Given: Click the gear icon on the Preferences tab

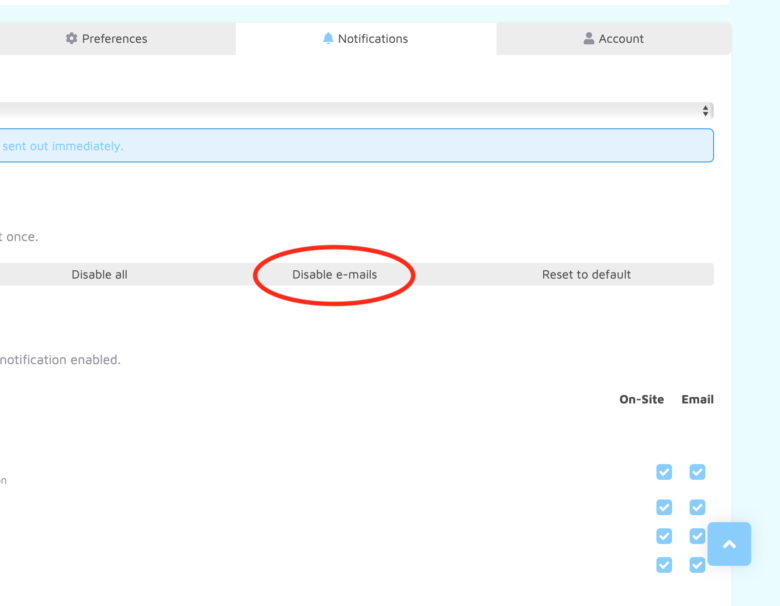Looking at the screenshot, I should 71,39.
